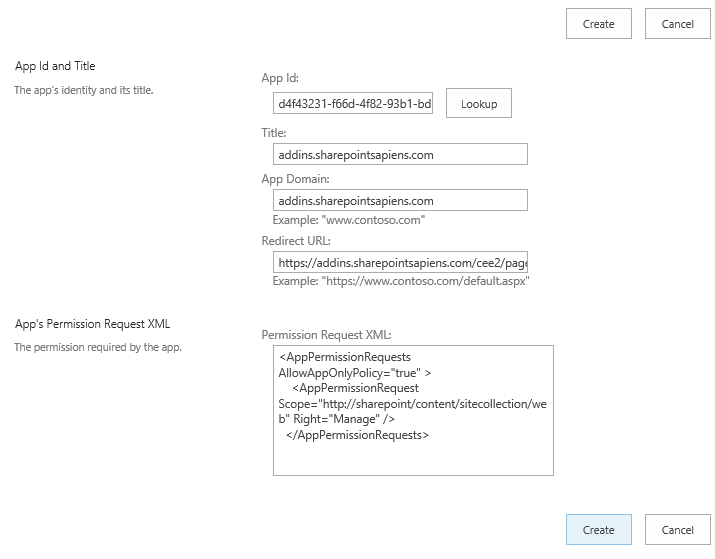715x559 pixels.
Task: Click the 'Permission Request XML:' label
Action: point(326,335)
